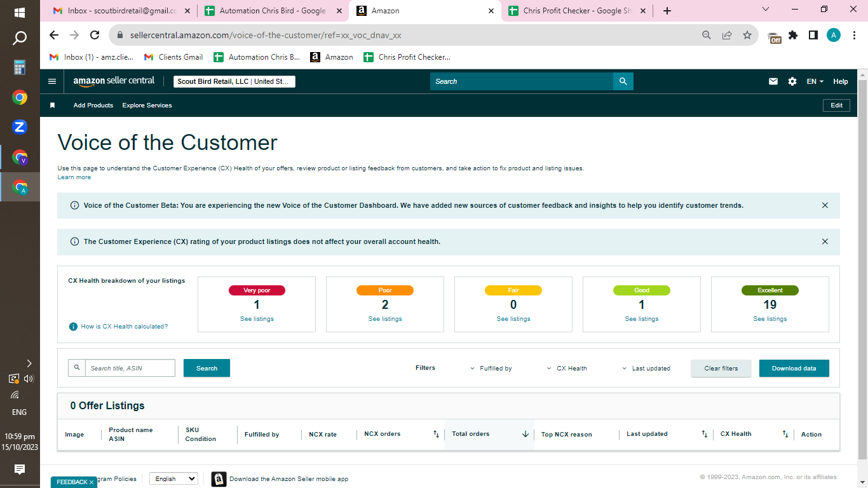Click the share page icon in address bar
Viewport: 868px width, 488px height.
point(727,35)
